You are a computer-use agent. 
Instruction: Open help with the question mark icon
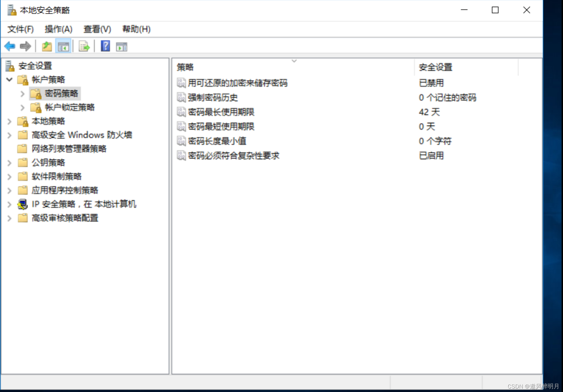105,46
